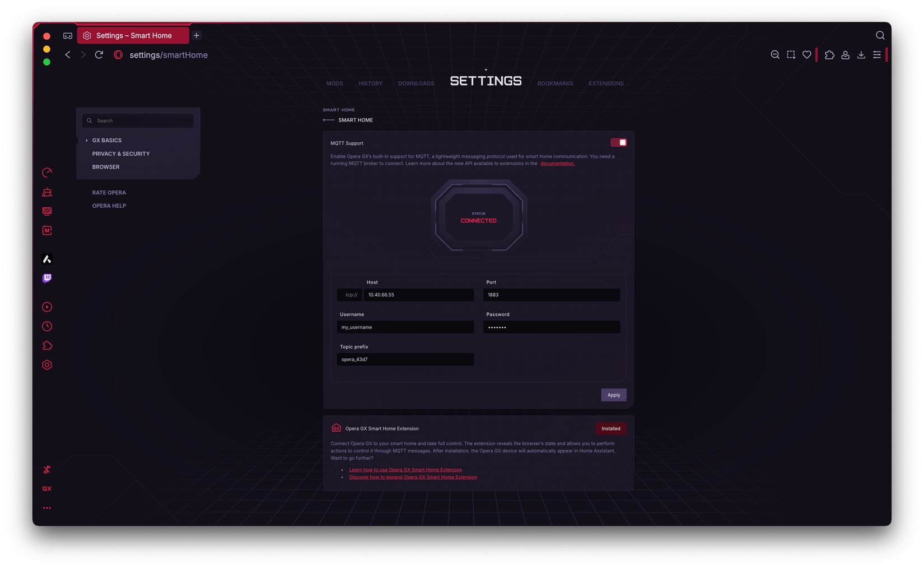Open a new tab with plus button
Image resolution: width=924 pixels, height=569 pixels.
197,35
